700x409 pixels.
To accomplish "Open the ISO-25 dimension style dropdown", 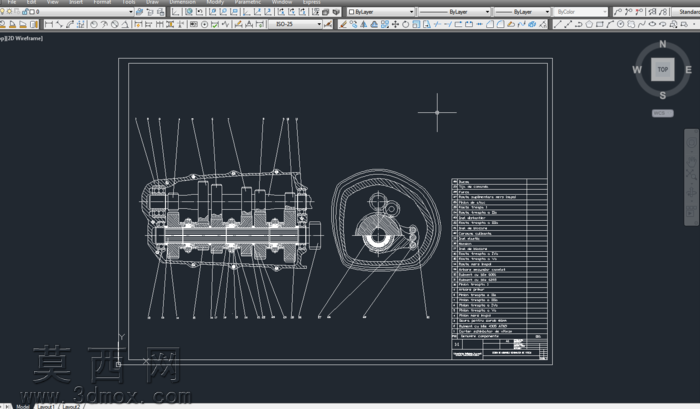I will click(x=319, y=24).
